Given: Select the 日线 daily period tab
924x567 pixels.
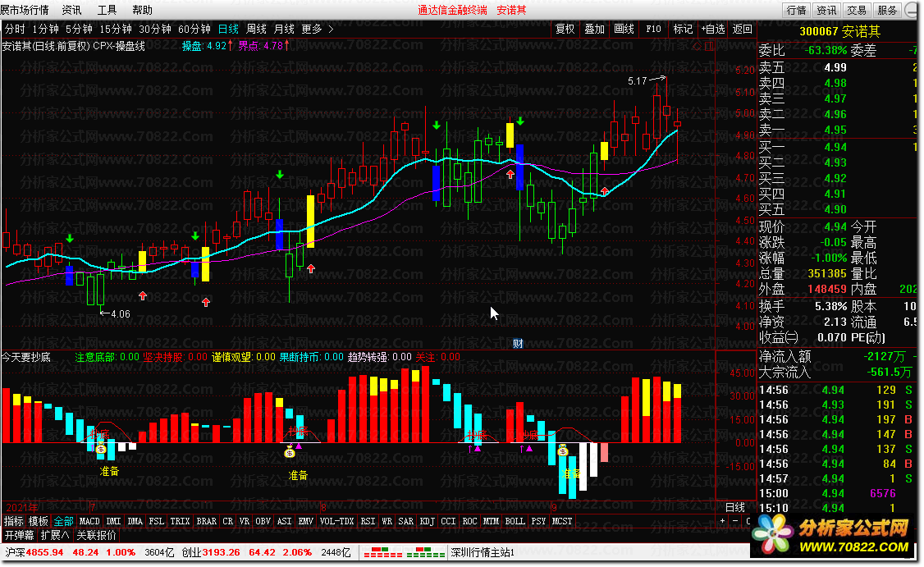Looking at the screenshot, I should click(228, 29).
